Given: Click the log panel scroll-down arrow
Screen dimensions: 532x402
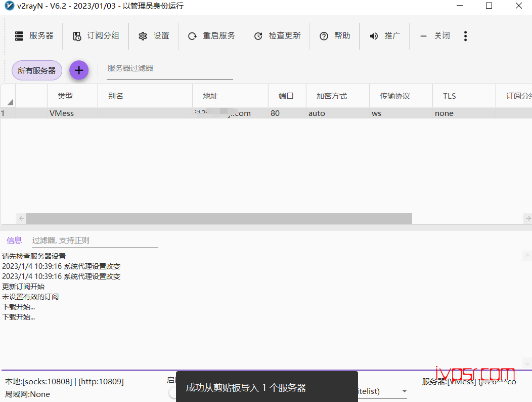Looking at the screenshot, I should pyautogui.click(x=527, y=362).
